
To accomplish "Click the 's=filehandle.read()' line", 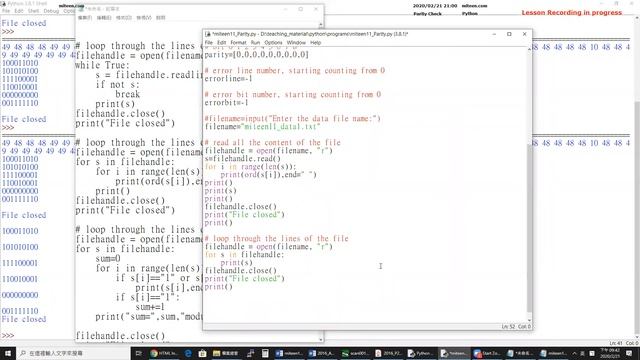I will (242, 159).
